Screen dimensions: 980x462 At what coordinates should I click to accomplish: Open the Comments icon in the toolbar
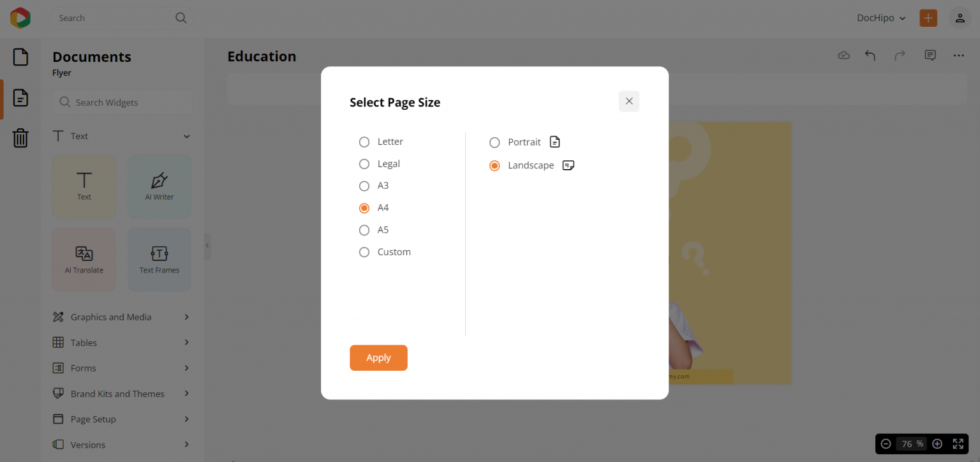(930, 56)
